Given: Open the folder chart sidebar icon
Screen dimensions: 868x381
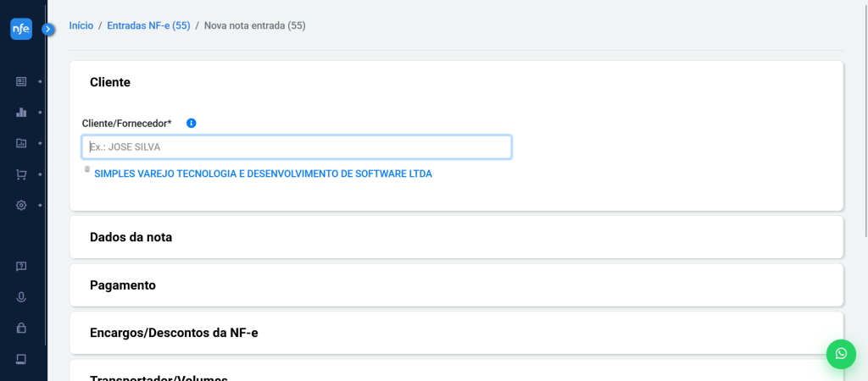Looking at the screenshot, I should coord(21,143).
